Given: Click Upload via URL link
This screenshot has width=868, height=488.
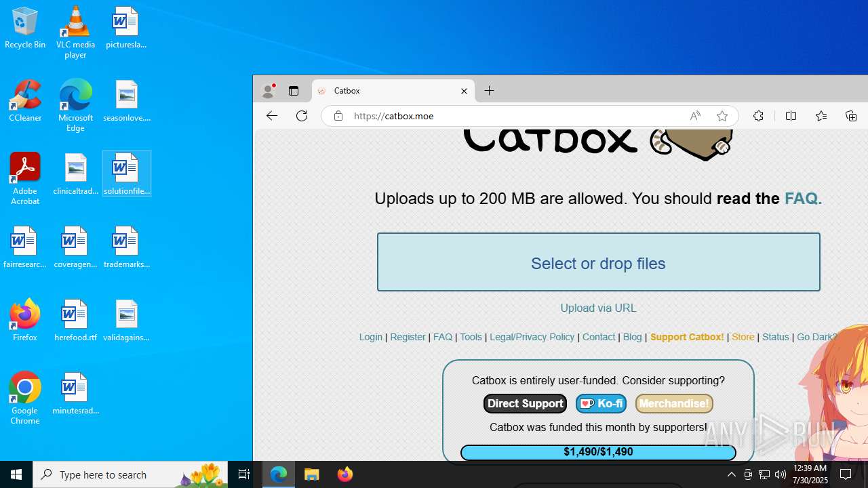Looking at the screenshot, I should point(598,308).
